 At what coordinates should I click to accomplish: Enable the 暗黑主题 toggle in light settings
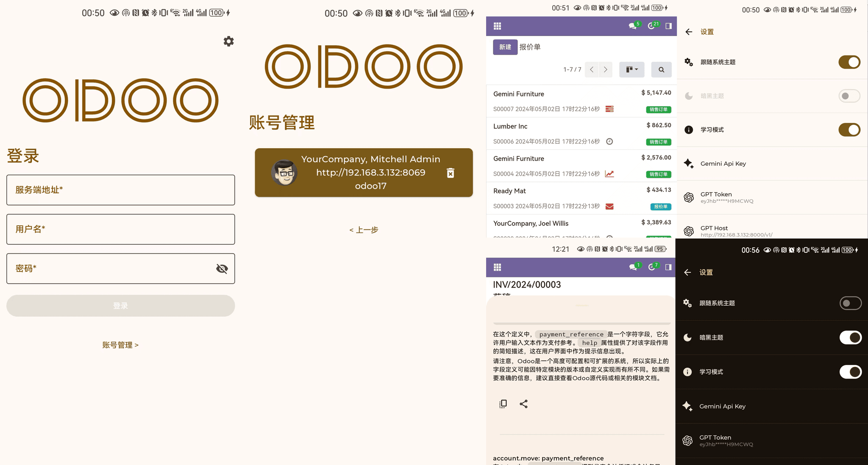point(849,96)
